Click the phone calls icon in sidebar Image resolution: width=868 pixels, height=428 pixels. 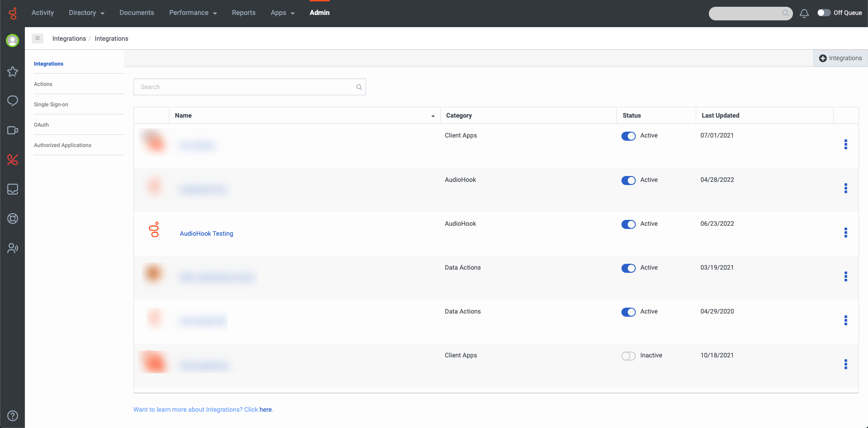(x=13, y=160)
